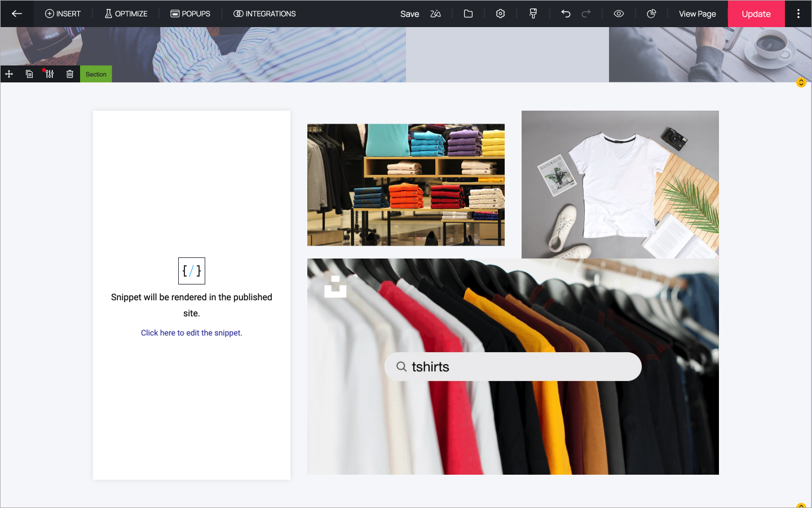Click the translate icon next to Save
The width and height of the screenshot is (812, 508).
click(435, 14)
